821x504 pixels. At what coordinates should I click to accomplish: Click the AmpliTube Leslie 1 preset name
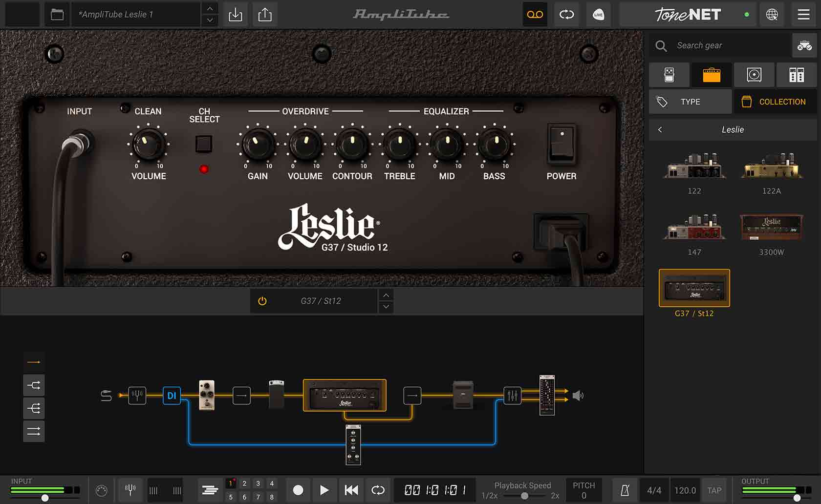pos(137,15)
